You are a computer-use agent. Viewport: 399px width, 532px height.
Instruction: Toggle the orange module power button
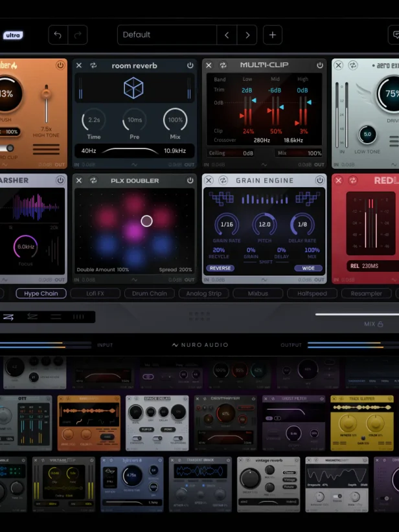click(60, 65)
